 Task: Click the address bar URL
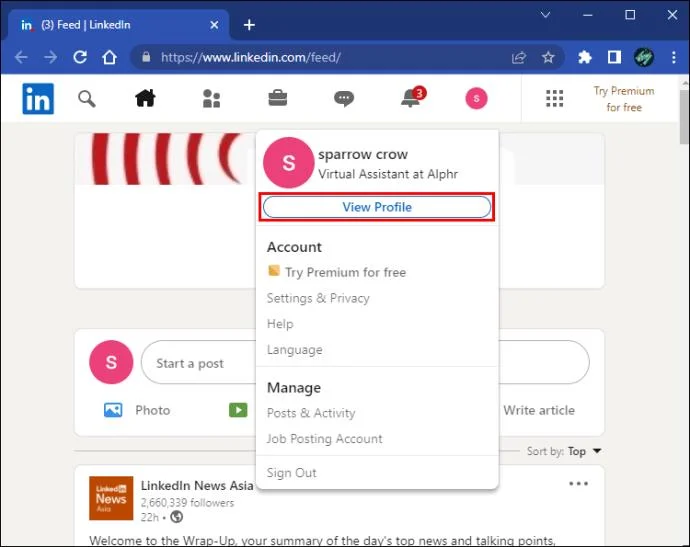point(251,57)
